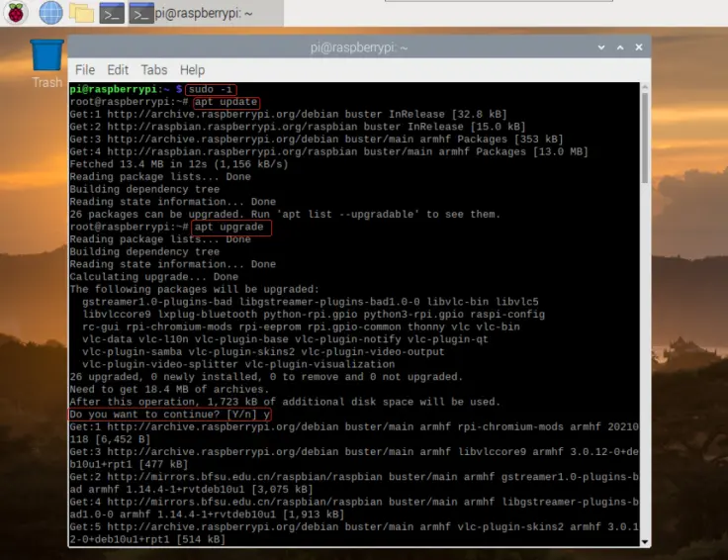Open the Tabs menu
The height and width of the screenshot is (560, 728).
pyautogui.click(x=154, y=70)
